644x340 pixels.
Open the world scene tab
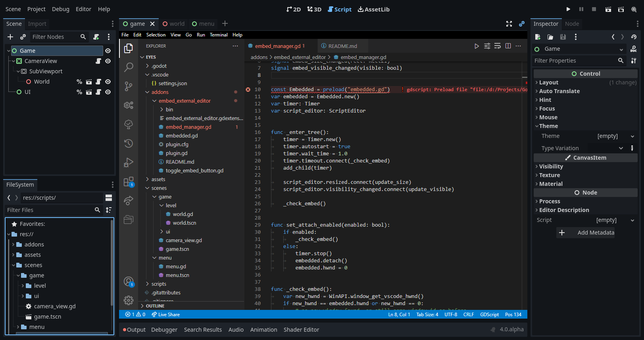(173, 24)
